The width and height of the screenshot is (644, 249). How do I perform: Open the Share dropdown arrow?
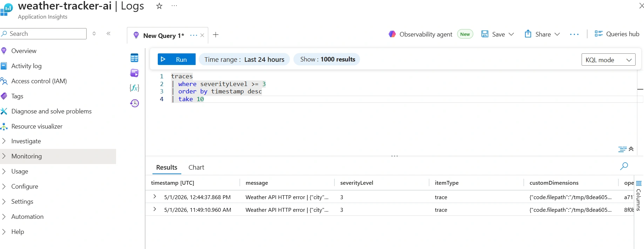[x=557, y=34]
